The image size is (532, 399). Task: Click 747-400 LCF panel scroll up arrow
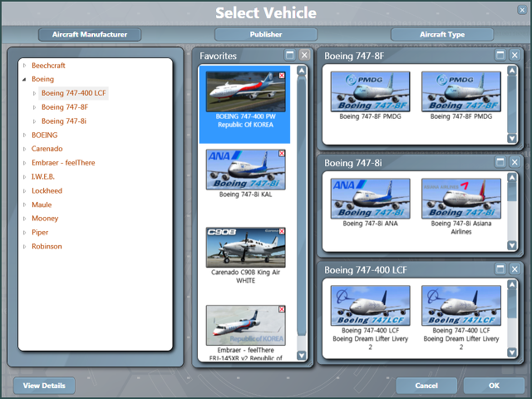[512, 284]
